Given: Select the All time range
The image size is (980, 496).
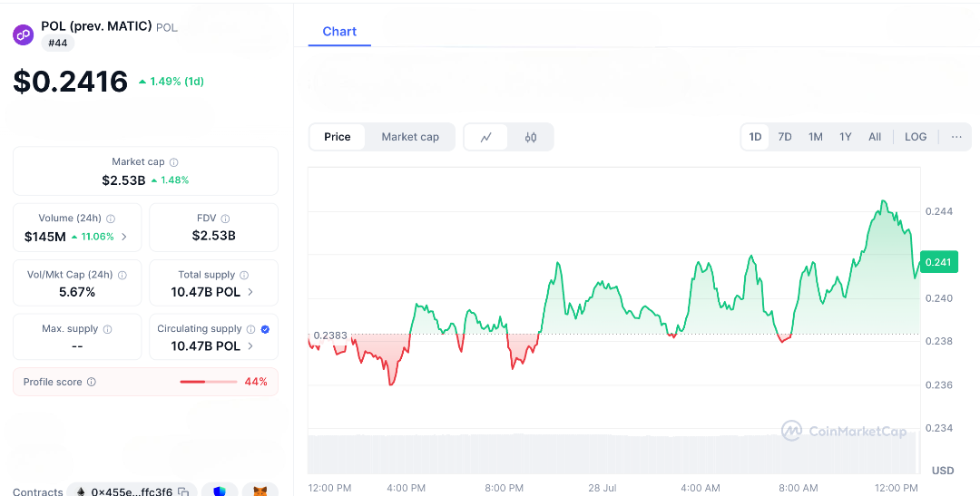Looking at the screenshot, I should (x=875, y=137).
